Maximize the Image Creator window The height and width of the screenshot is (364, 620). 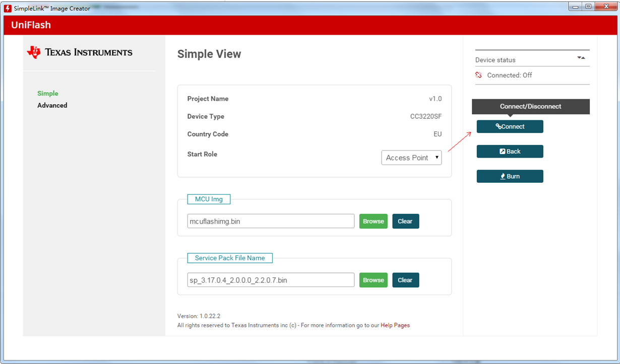(x=588, y=7)
